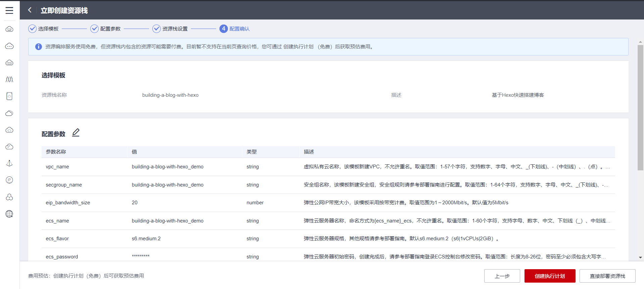Click the globe icon in left sidebar
Viewport: 644px width, 289px height.
tap(9, 214)
